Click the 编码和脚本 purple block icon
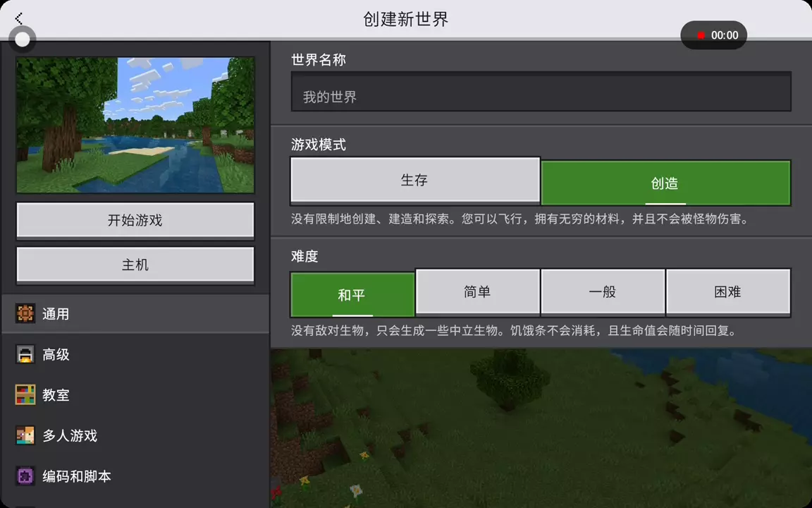The width and height of the screenshot is (812, 508). click(25, 476)
